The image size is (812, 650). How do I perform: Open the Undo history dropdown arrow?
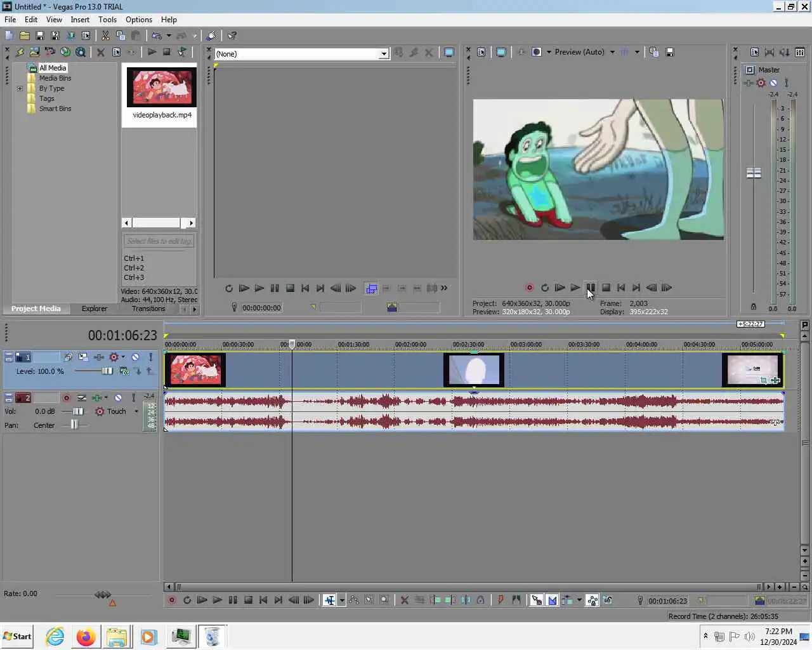point(169,36)
